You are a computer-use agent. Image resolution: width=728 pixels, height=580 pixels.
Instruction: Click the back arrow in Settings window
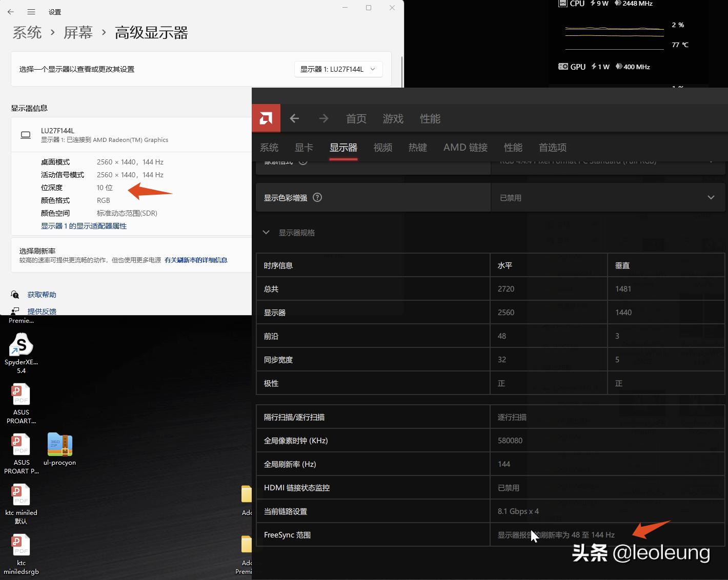(x=10, y=12)
